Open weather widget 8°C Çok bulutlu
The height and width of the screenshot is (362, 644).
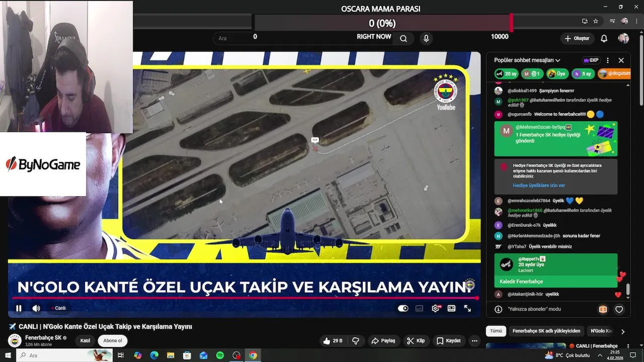567,355
